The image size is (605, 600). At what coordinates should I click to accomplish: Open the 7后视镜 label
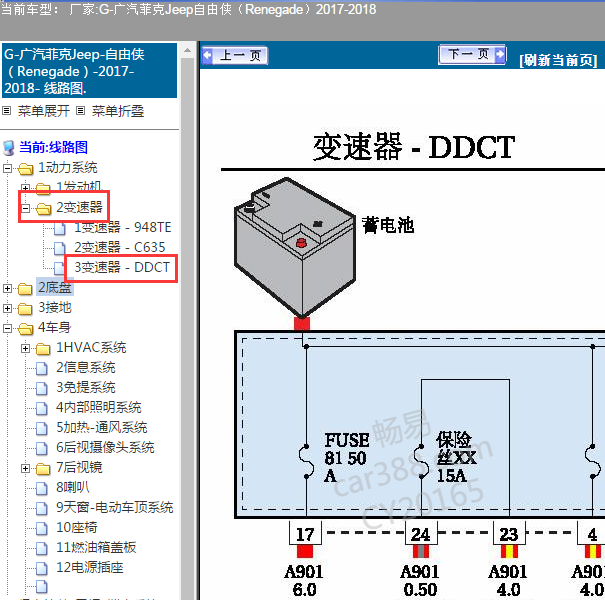pos(79,468)
